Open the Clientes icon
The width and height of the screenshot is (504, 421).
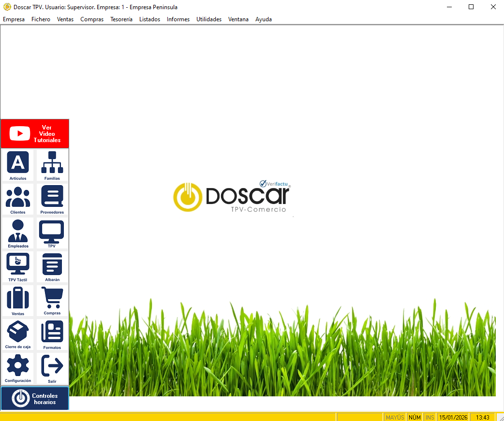point(18,197)
